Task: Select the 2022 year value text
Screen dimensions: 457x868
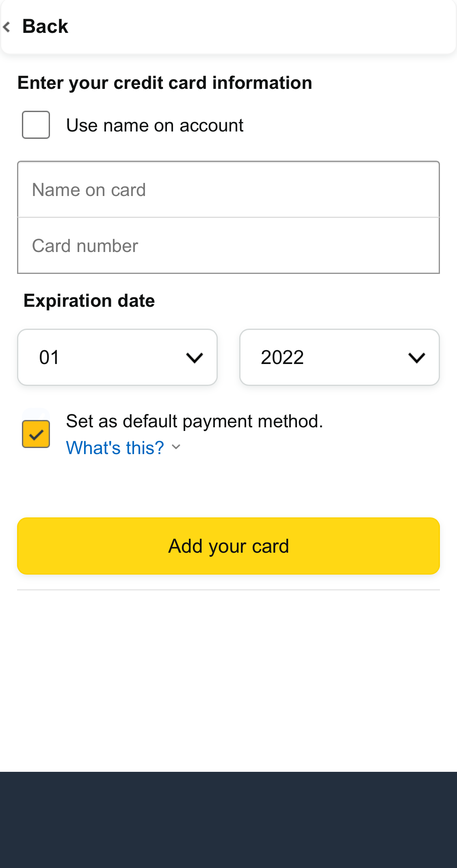Action: click(283, 357)
